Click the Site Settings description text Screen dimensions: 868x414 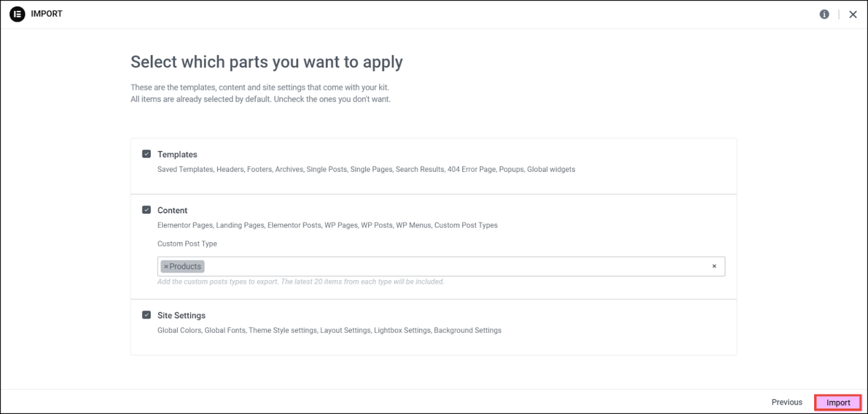click(x=329, y=330)
